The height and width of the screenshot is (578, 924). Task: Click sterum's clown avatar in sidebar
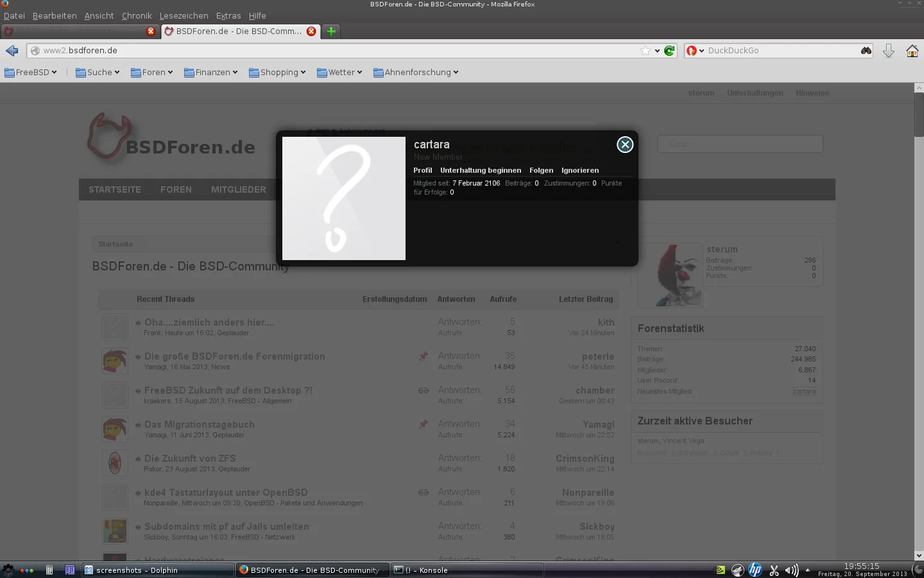pos(671,275)
